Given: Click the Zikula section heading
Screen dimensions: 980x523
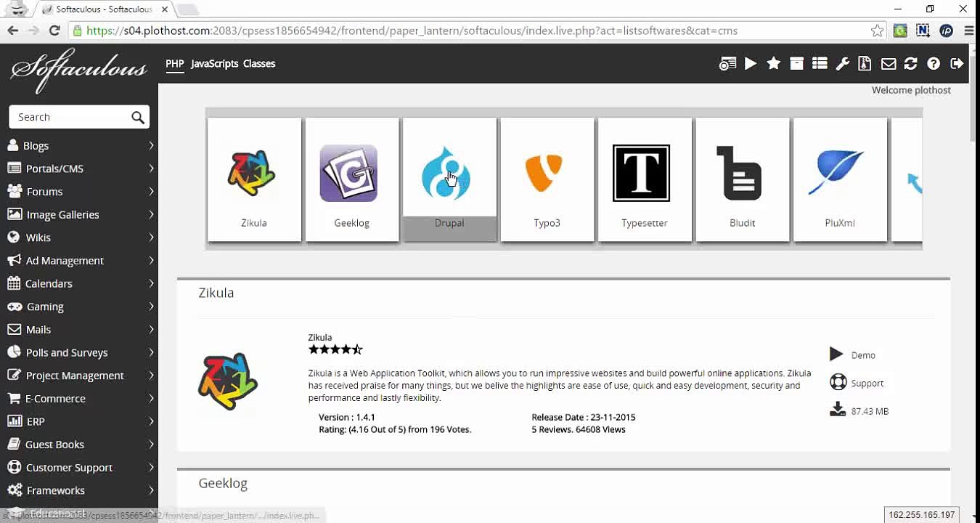Looking at the screenshot, I should click(216, 293).
